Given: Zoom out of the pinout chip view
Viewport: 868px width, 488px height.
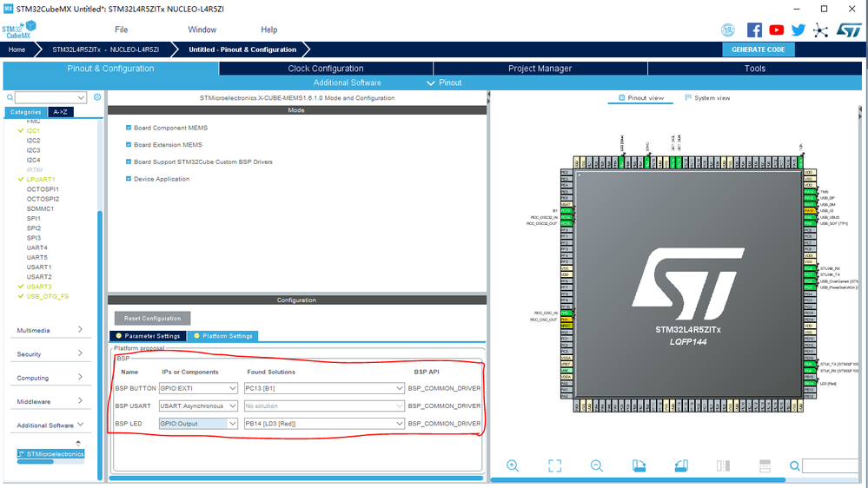Looking at the screenshot, I should pyautogui.click(x=597, y=466).
